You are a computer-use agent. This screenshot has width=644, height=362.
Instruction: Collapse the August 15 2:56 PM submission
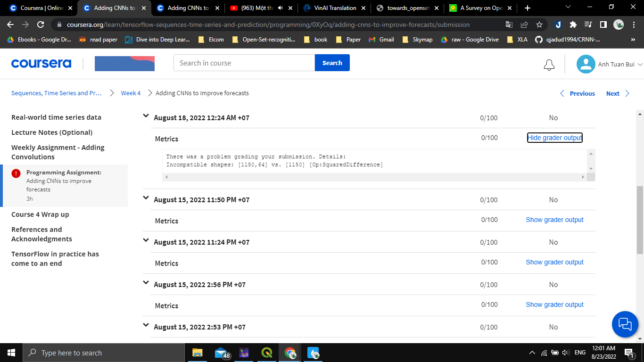[146, 282]
